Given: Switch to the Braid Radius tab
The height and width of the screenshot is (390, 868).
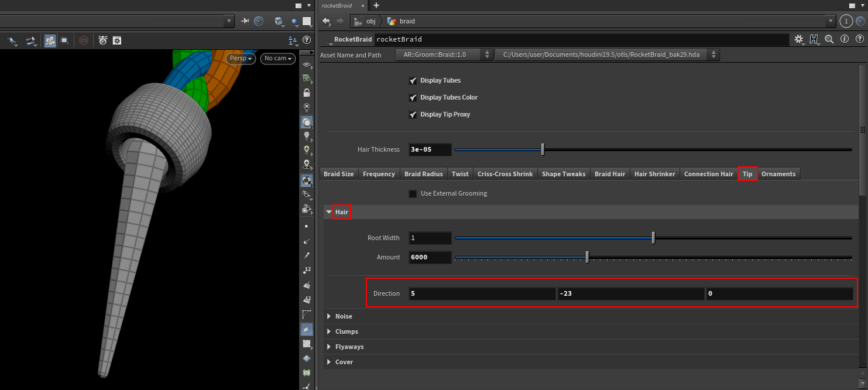Looking at the screenshot, I should click(x=424, y=174).
